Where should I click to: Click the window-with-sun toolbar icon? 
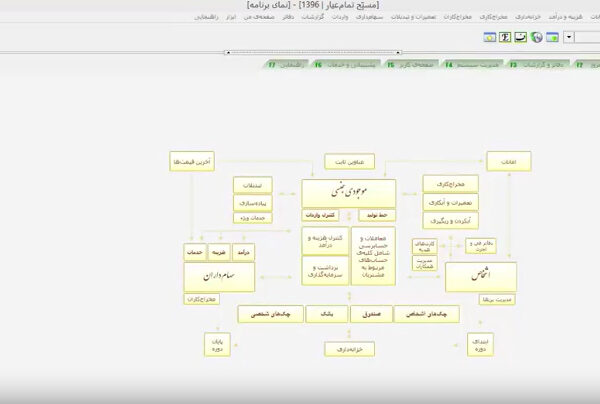click(489, 37)
